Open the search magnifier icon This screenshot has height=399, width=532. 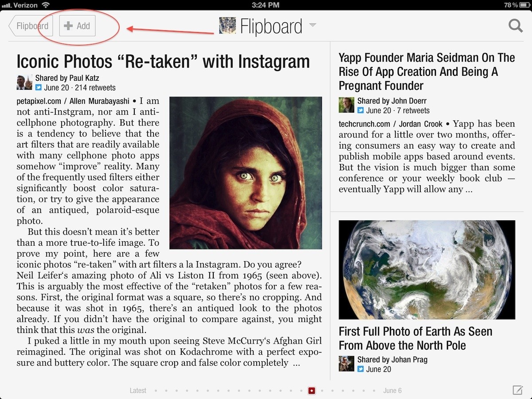(x=516, y=26)
